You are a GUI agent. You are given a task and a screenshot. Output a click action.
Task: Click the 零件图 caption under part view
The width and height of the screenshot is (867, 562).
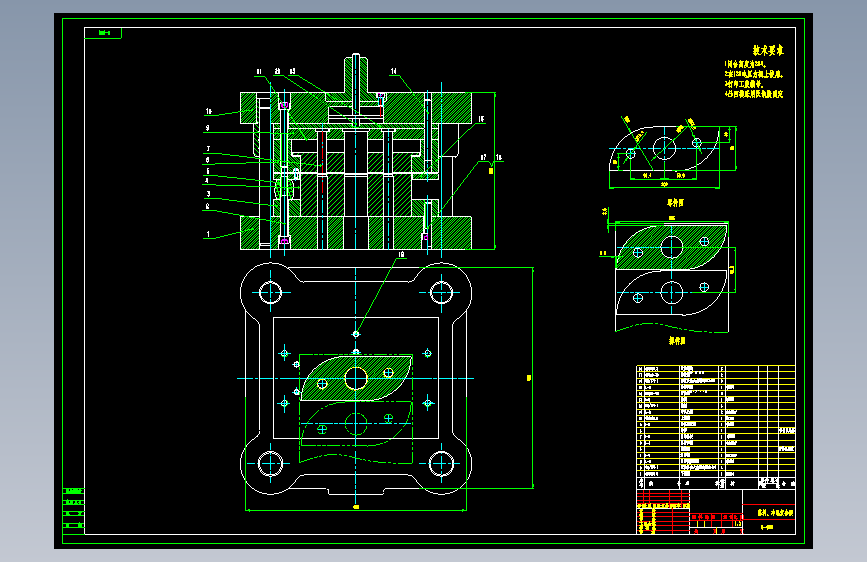[x=675, y=203]
